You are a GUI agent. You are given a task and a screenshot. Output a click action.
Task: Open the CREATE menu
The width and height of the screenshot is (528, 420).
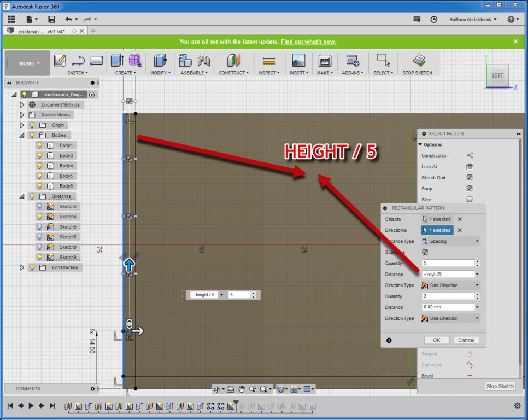click(x=125, y=73)
